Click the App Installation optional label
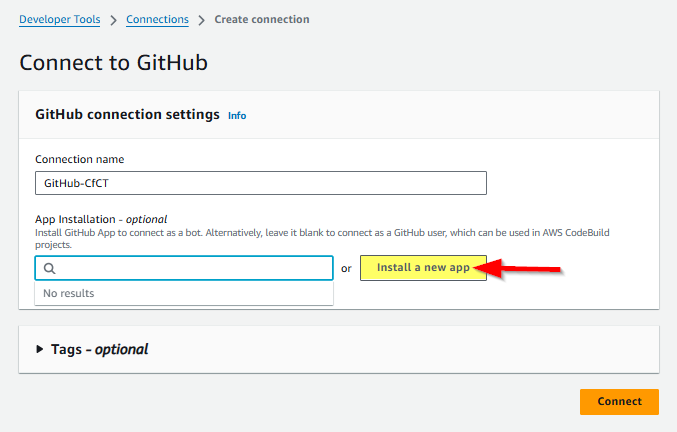677x432 pixels. coord(100,219)
